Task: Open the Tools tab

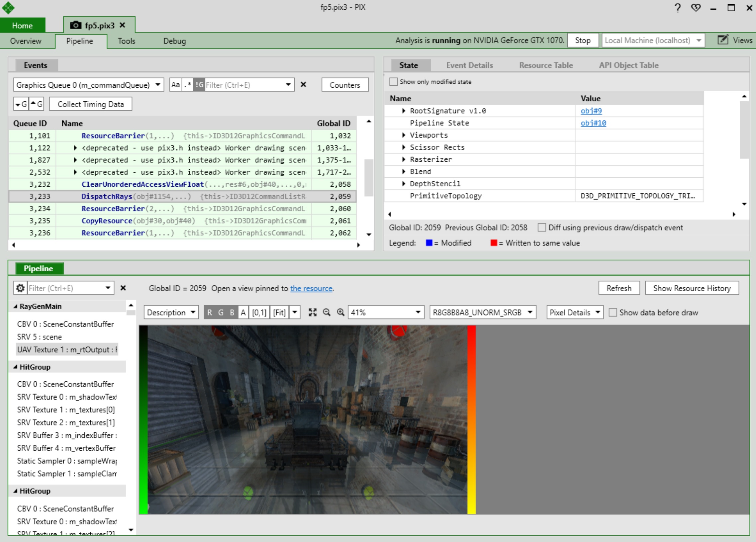Action: point(126,41)
